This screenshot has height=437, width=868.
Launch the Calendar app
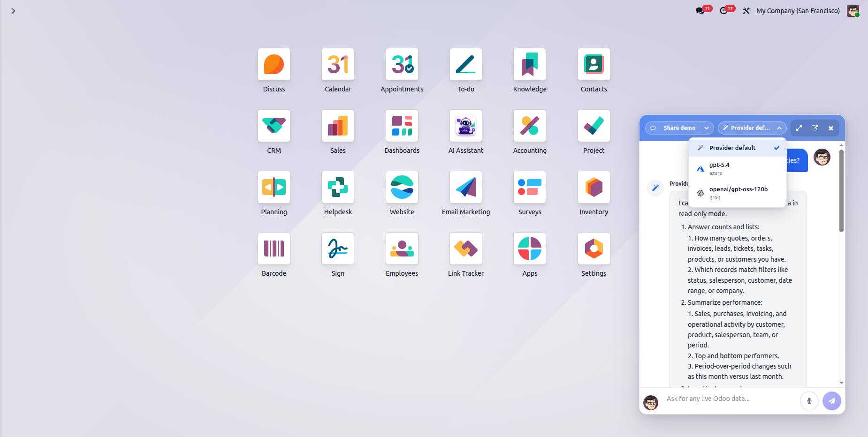point(338,64)
